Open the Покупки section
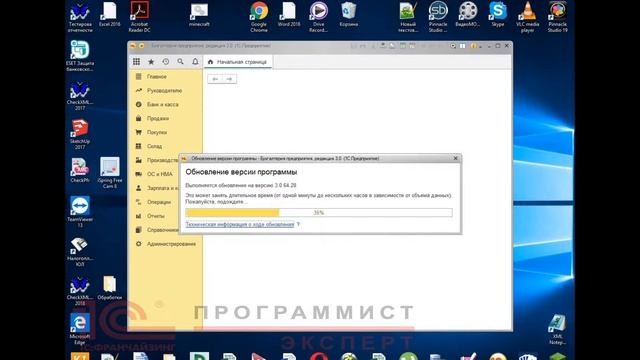Viewport: 640px width, 360px height. tap(165, 132)
